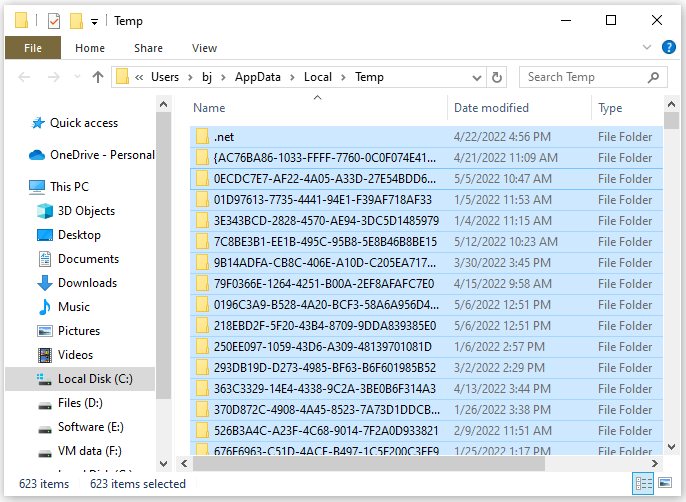686x502 pixels.
Task: Sort by the Name column header
Action: coord(209,108)
